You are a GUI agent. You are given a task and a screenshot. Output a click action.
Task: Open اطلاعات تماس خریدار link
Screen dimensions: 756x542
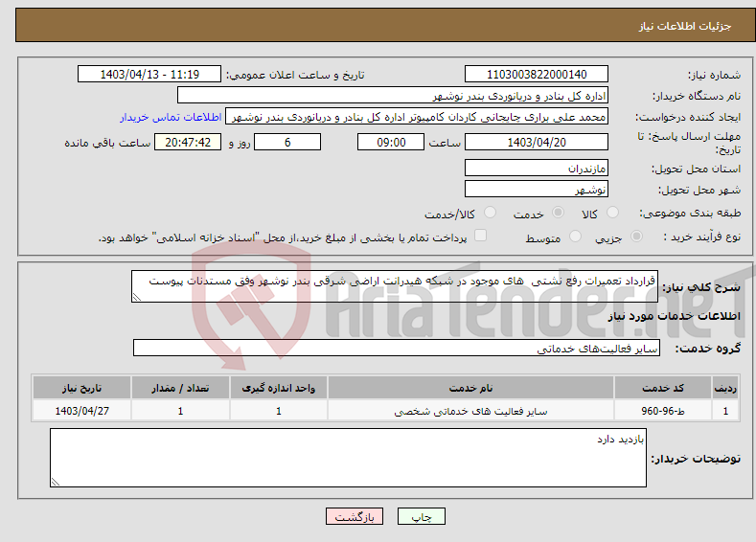click(171, 117)
